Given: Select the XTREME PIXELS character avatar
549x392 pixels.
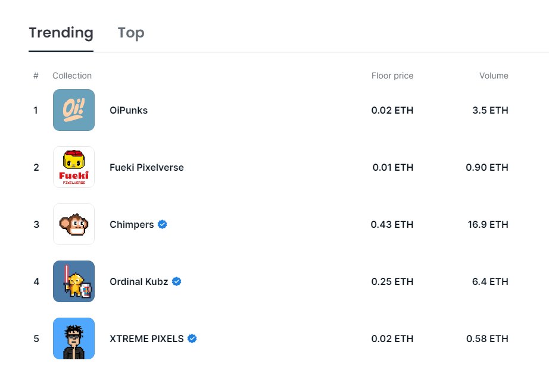Looking at the screenshot, I should coord(74,338).
